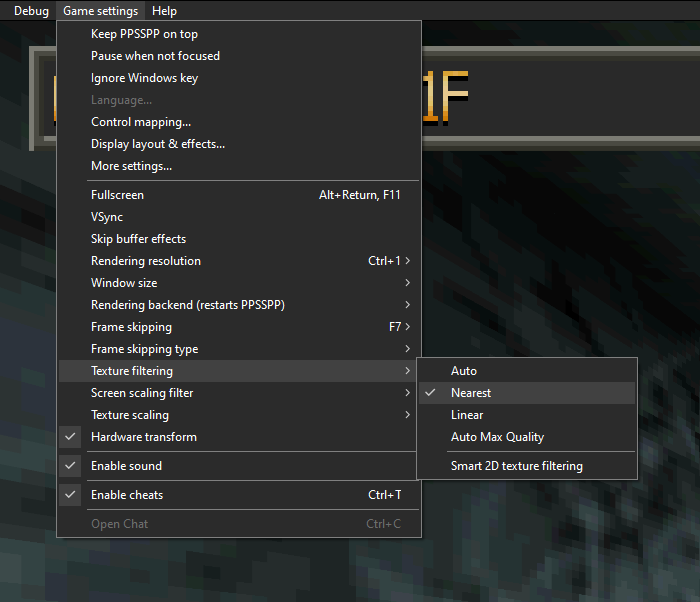Disable Hardware transform

point(239,437)
